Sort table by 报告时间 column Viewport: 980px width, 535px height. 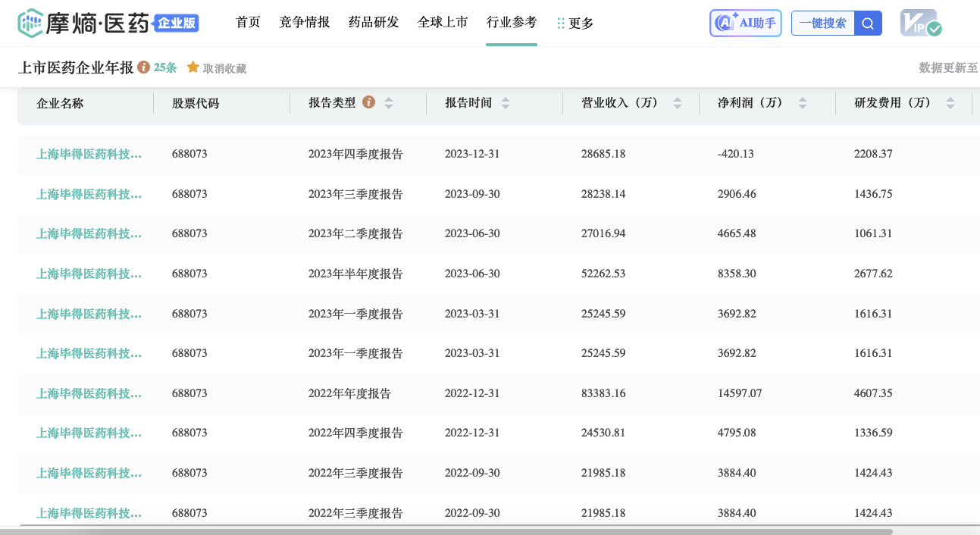(x=506, y=103)
